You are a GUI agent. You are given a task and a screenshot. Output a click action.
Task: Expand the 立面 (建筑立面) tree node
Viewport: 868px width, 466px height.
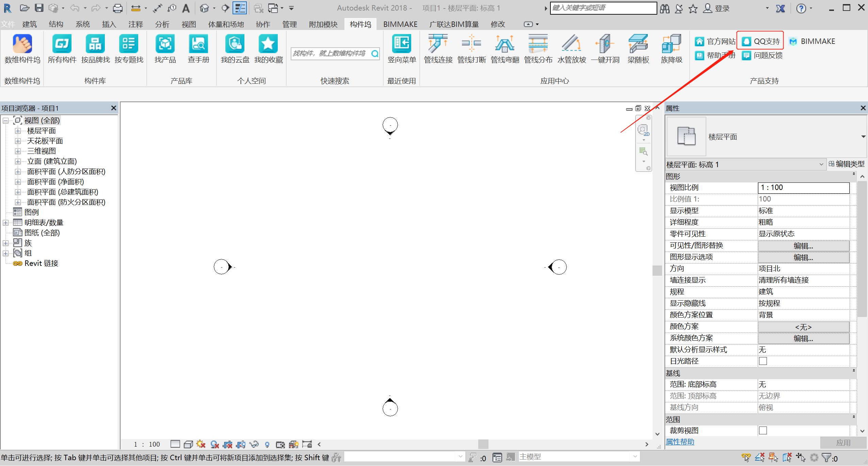click(18, 162)
